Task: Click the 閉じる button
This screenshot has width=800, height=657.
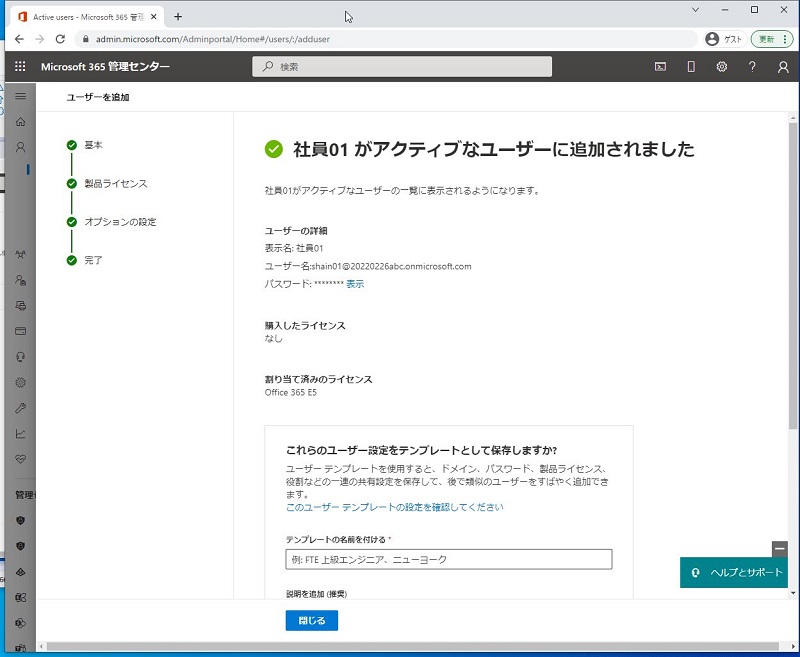Action: click(312, 620)
